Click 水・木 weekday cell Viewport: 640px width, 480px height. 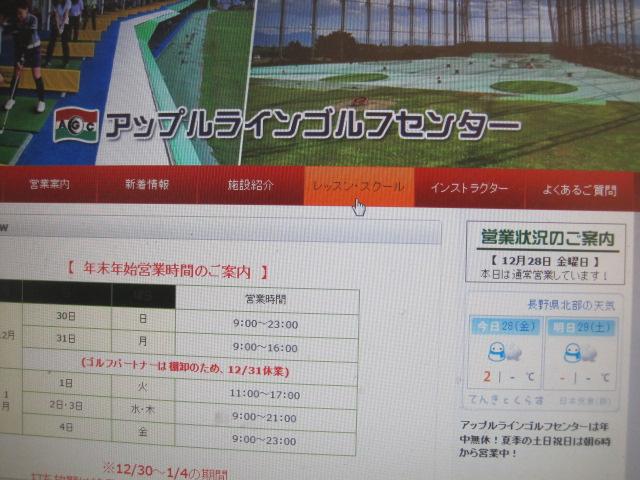142,409
